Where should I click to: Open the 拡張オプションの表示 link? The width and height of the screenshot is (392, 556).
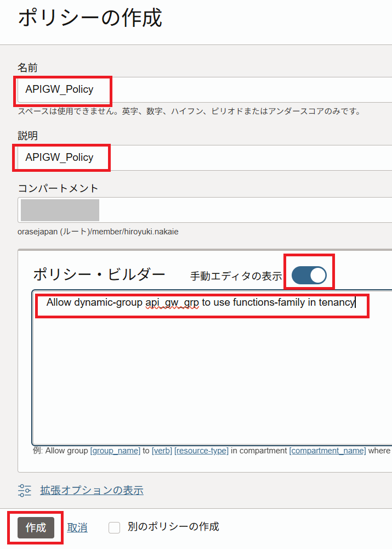tap(92, 490)
